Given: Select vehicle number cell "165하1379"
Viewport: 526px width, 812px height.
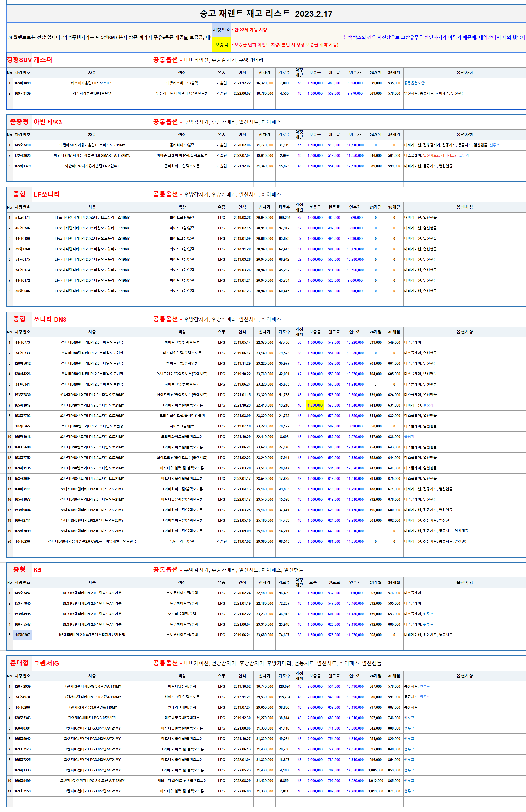Looking at the screenshot, I should pos(22,166).
